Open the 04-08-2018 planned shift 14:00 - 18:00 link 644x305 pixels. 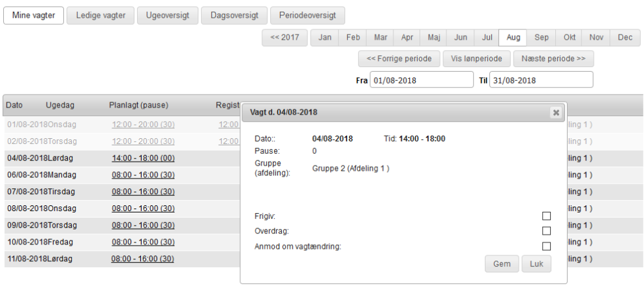(x=143, y=158)
